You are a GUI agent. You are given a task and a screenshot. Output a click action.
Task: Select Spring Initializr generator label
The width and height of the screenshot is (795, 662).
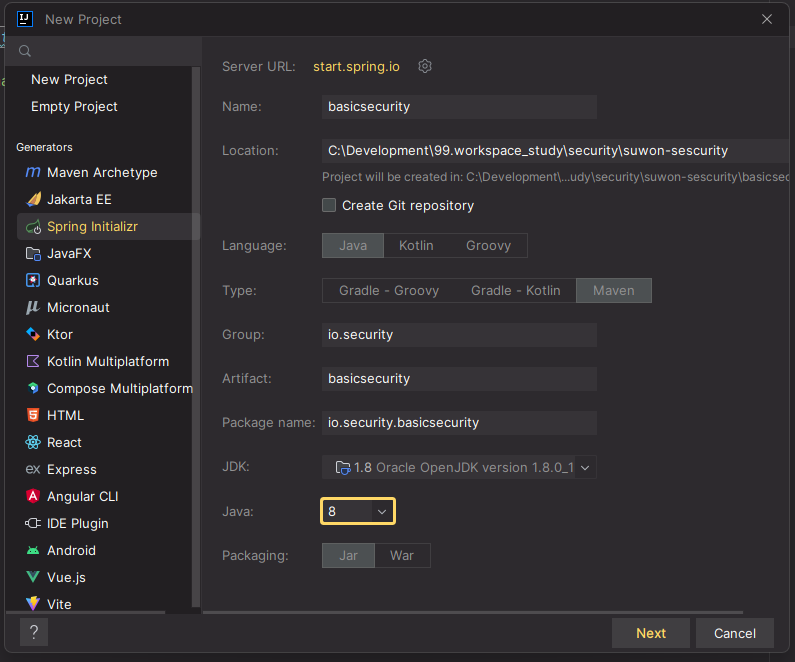[x=92, y=227]
